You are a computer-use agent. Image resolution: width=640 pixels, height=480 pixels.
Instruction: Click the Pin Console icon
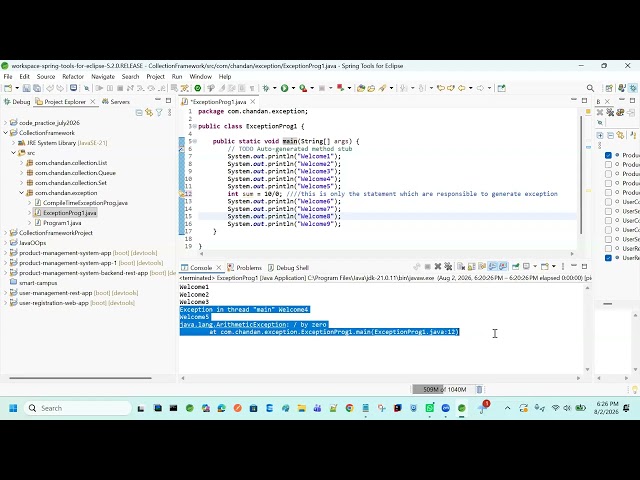[x=516, y=267]
